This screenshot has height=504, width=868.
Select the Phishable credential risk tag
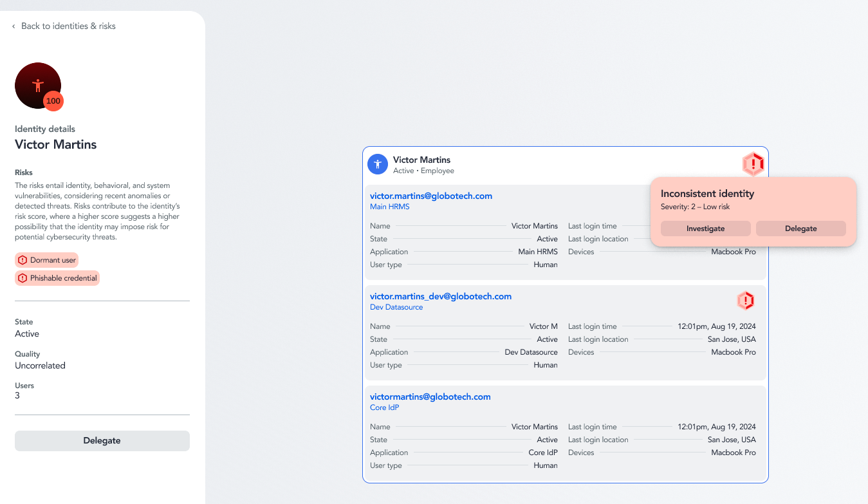(57, 278)
